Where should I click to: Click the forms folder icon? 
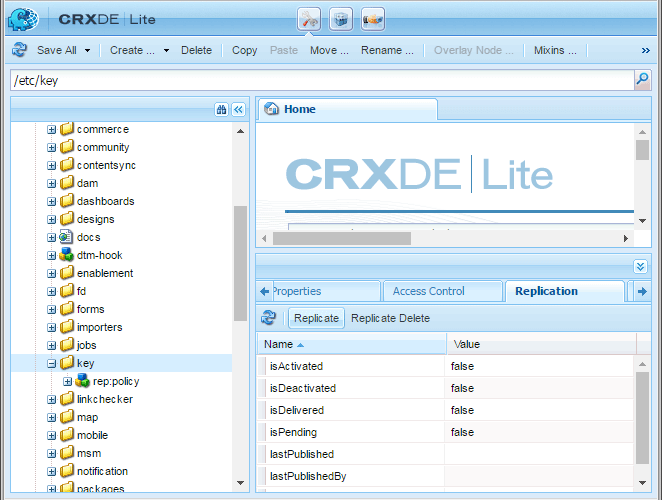(x=67, y=309)
